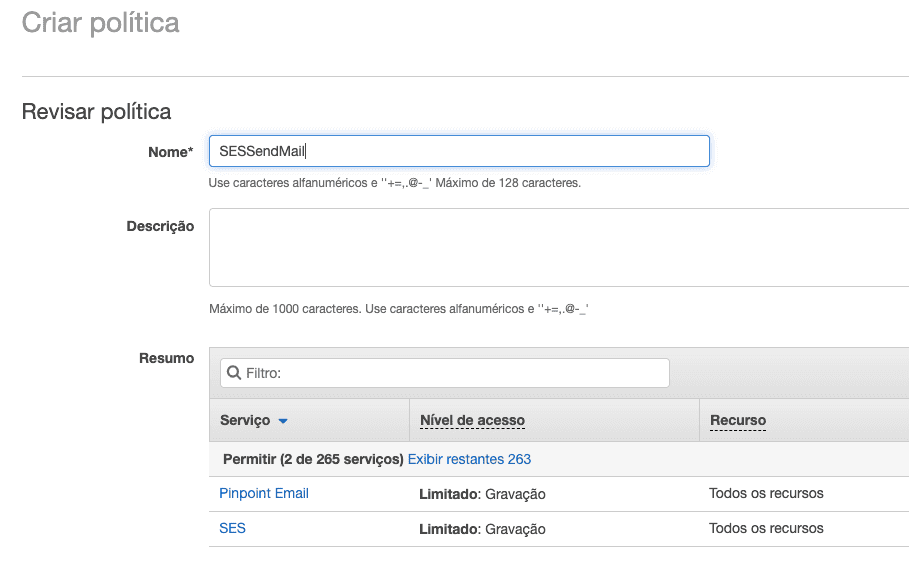Viewport: 909px width, 577px height.
Task: Click the Recurso column header
Action: 737,421
